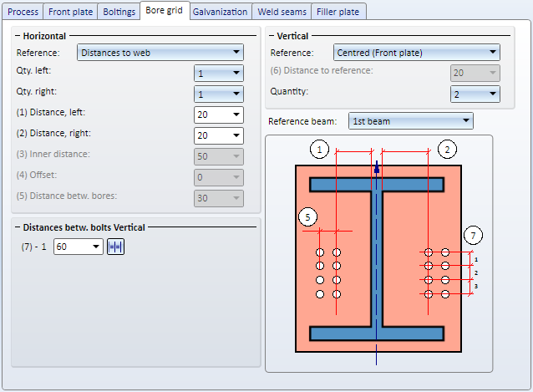Open the Galvanization tab

(x=221, y=12)
